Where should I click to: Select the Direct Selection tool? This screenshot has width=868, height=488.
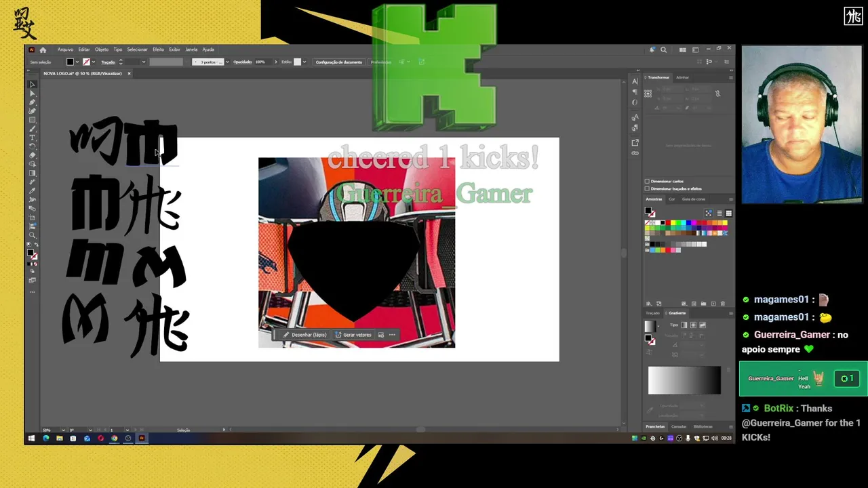(32, 94)
